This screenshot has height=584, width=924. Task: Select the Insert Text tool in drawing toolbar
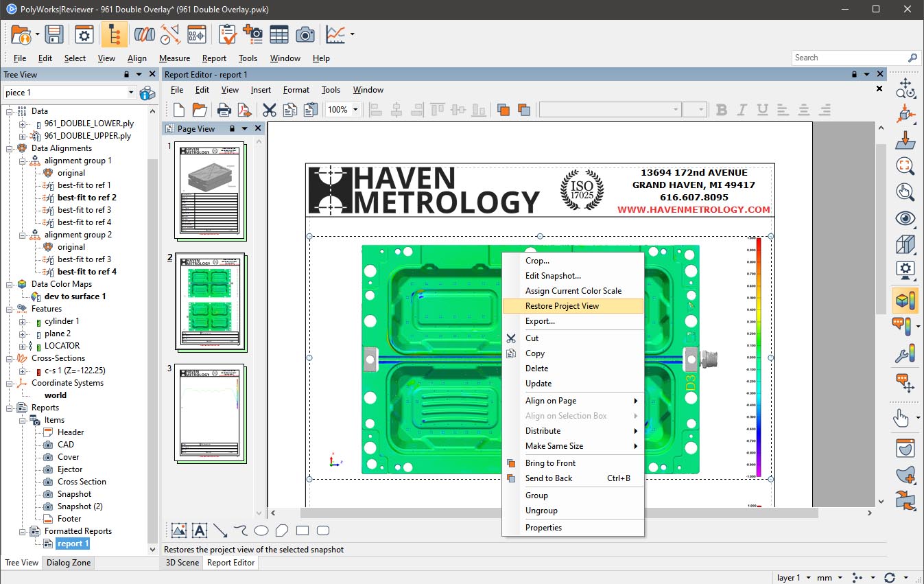click(200, 530)
